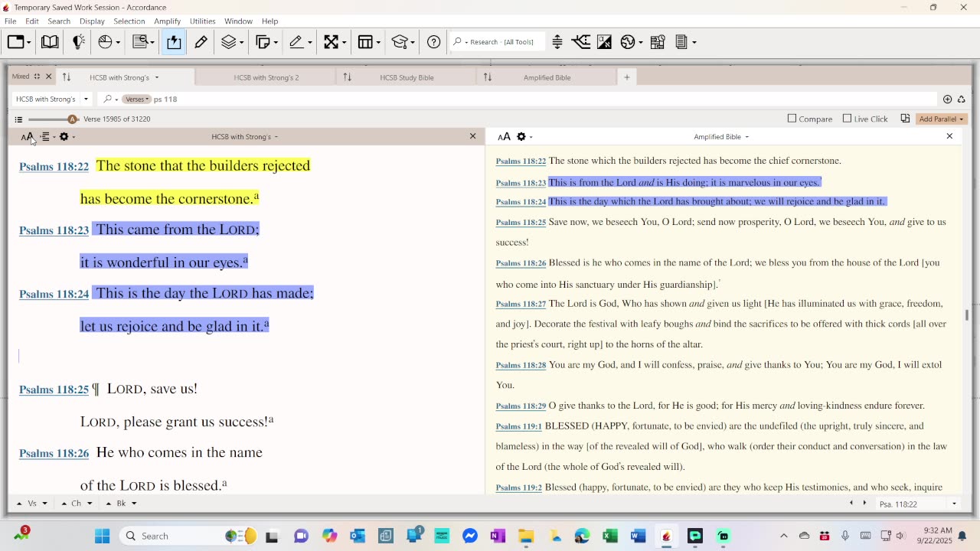Image resolution: width=980 pixels, height=551 pixels.
Task: Click the help question mark icon
Action: click(433, 42)
